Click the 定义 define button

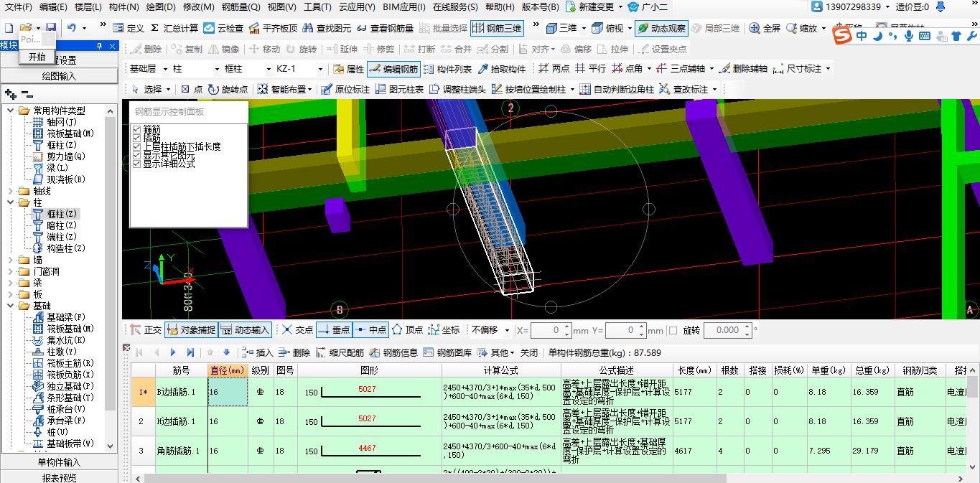[129, 28]
